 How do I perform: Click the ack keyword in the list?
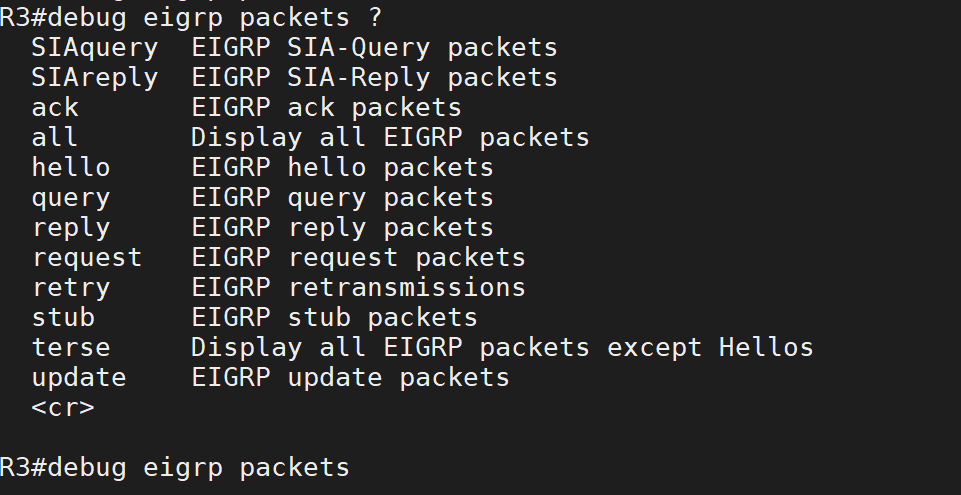(55, 107)
